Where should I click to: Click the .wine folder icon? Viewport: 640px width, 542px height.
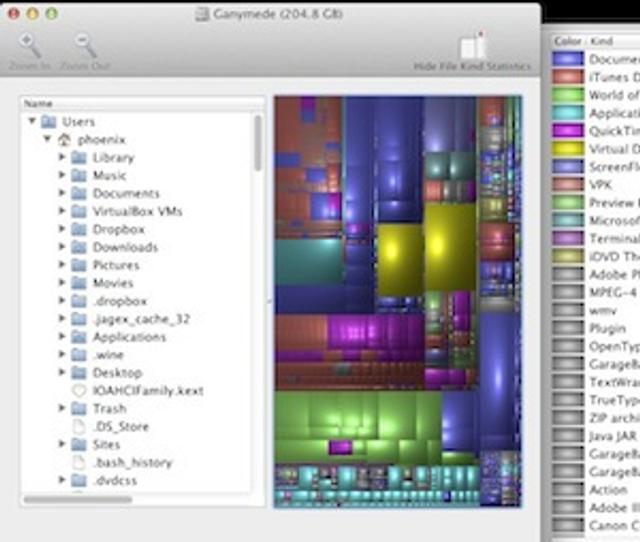[x=79, y=355]
